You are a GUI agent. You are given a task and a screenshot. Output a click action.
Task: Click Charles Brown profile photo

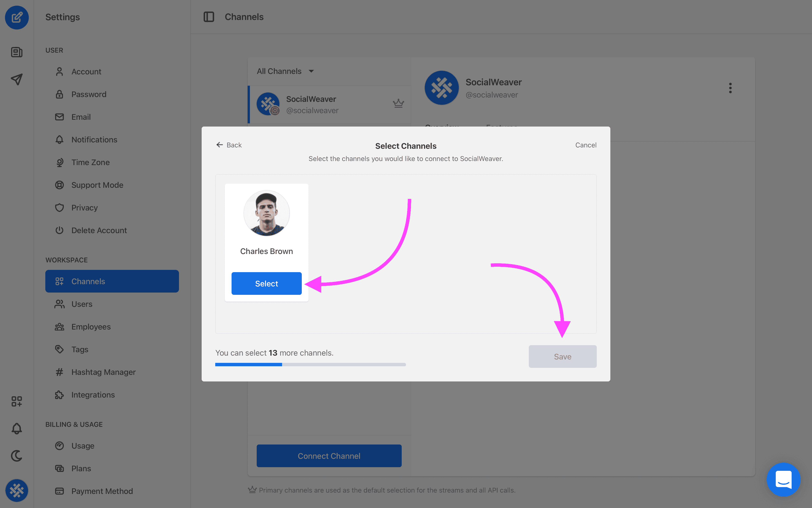[266, 213]
